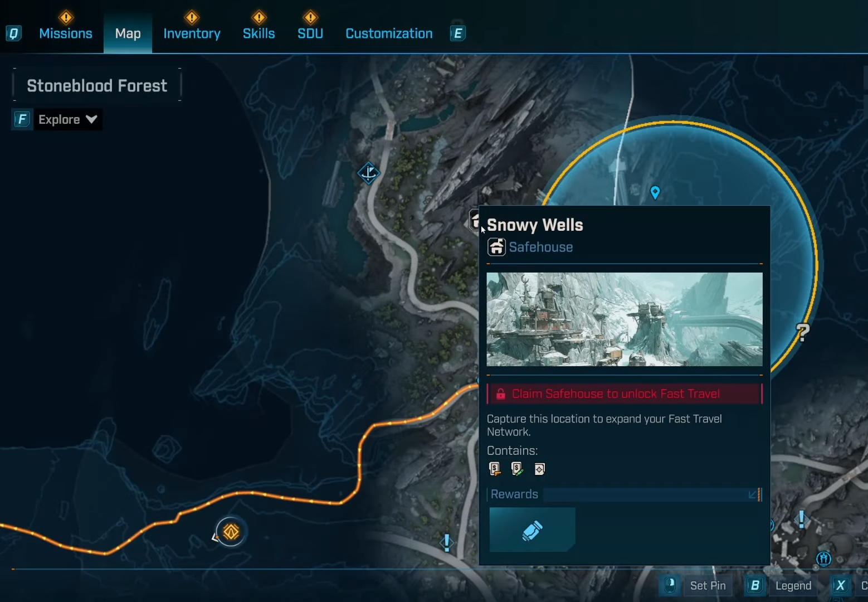Click the Snowy Wells preview image
868x602 pixels.
tap(624, 319)
